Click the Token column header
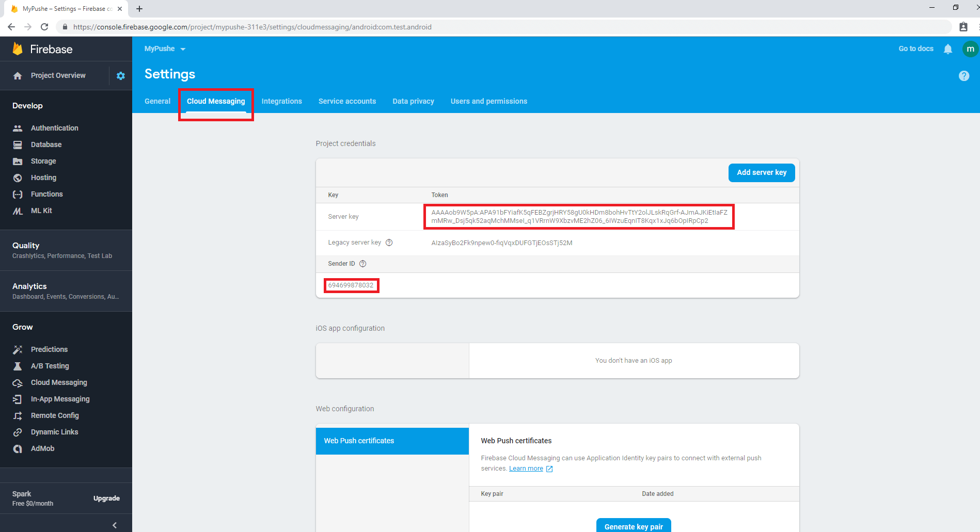Screen dimensions: 980x532 [x=439, y=195]
